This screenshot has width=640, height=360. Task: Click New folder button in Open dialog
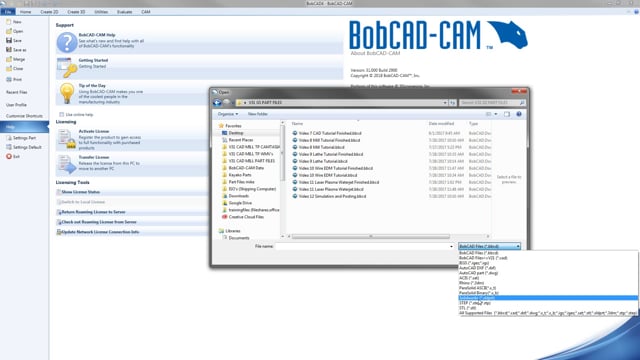pos(258,114)
